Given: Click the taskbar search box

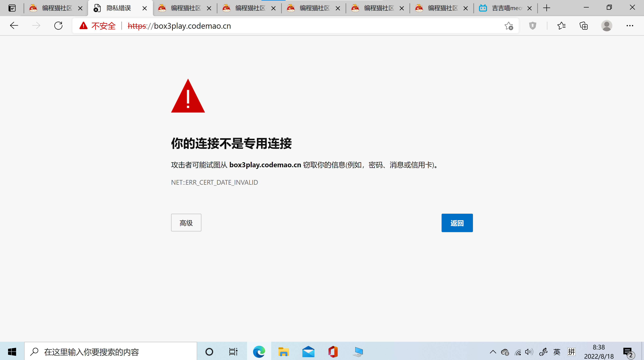Looking at the screenshot, I should [x=111, y=351].
